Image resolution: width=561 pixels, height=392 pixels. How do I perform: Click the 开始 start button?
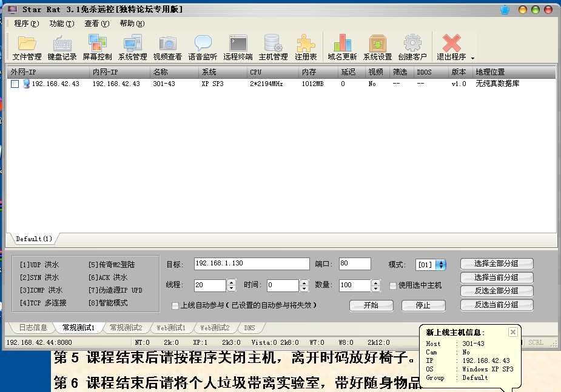[x=371, y=305]
